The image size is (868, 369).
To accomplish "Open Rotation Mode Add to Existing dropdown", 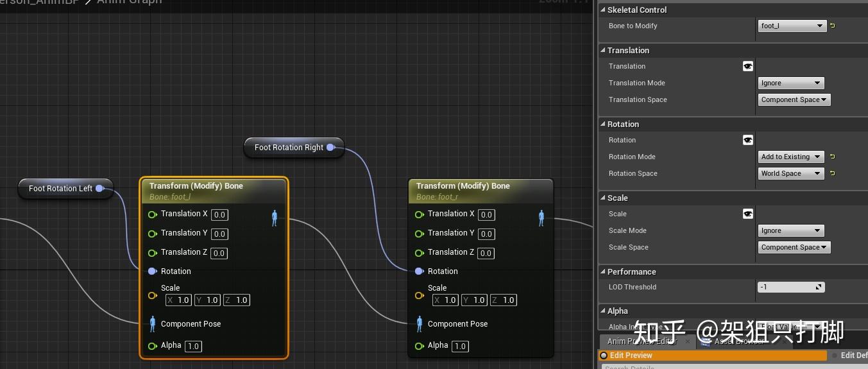I will 790,157.
